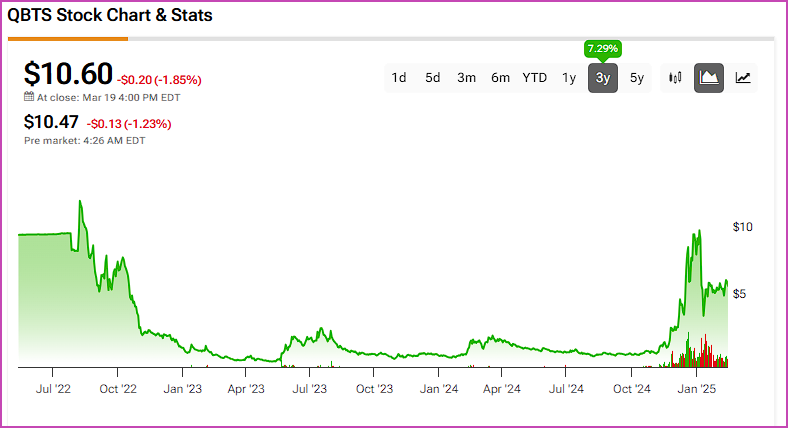Click the $10.60 closing price
This screenshot has height=428, width=788.
68,74
